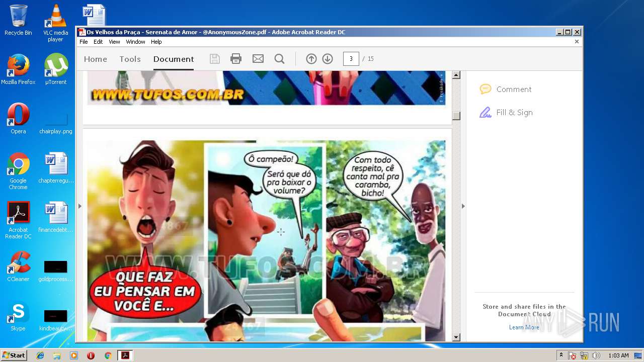Screen dimensions: 644x362
Task: Click Learn More link for Document Cloud
Action: coord(524,327)
